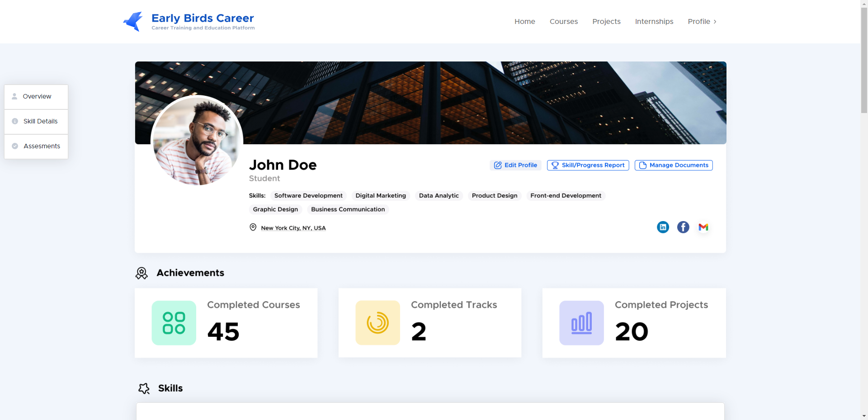Click the Achievements section heading
Viewport: 868px width, 420px height.
click(190, 273)
